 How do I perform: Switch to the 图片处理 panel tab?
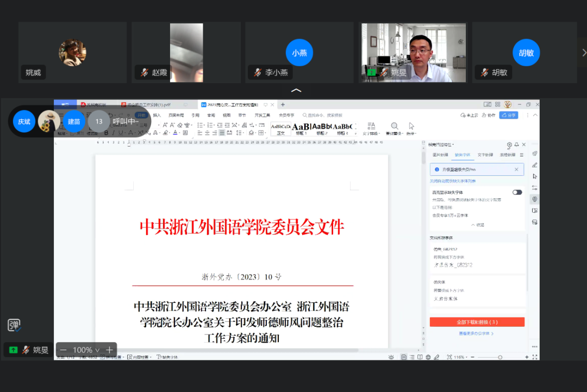[x=440, y=155]
